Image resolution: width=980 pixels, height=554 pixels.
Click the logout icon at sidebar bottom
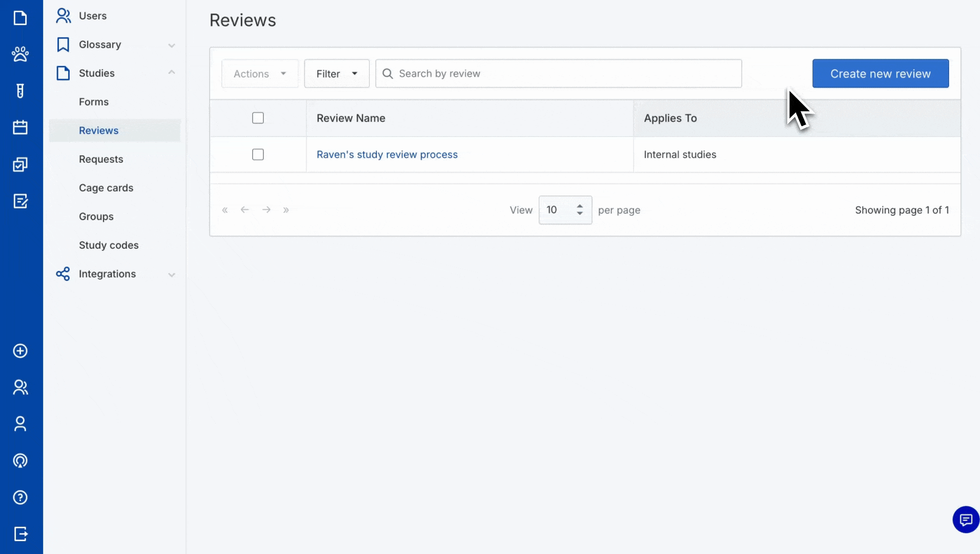point(20,534)
